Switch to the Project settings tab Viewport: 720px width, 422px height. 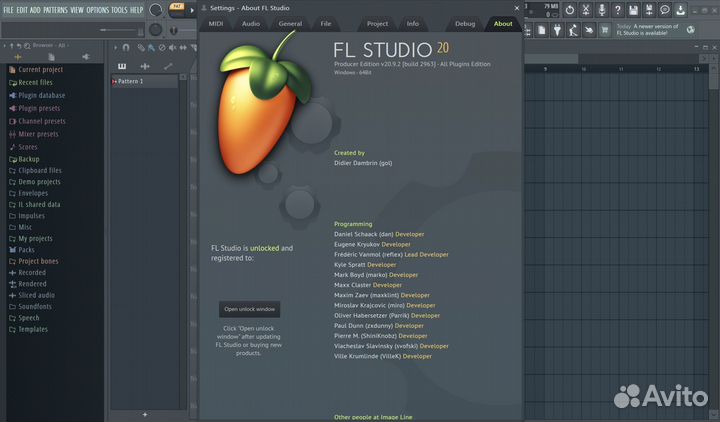click(377, 23)
